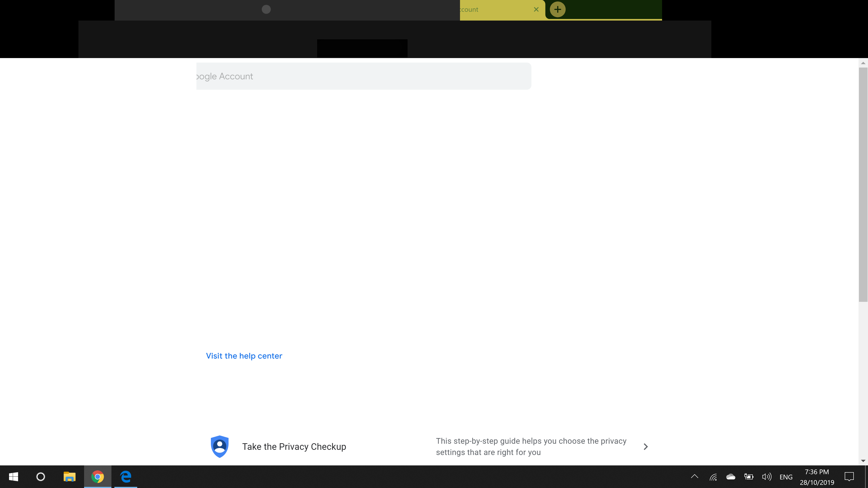Click the page scrollbar down arrow
The width and height of the screenshot is (868, 488).
[863, 461]
